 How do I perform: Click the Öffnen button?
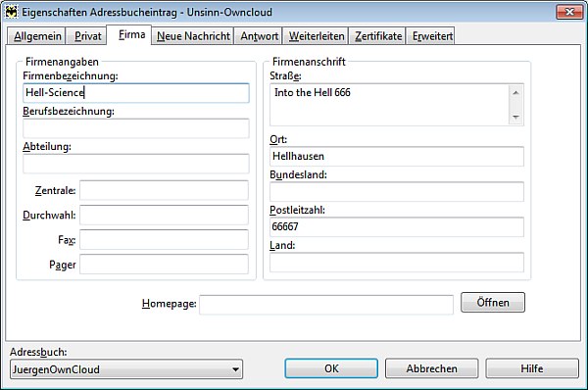pyautogui.click(x=493, y=302)
